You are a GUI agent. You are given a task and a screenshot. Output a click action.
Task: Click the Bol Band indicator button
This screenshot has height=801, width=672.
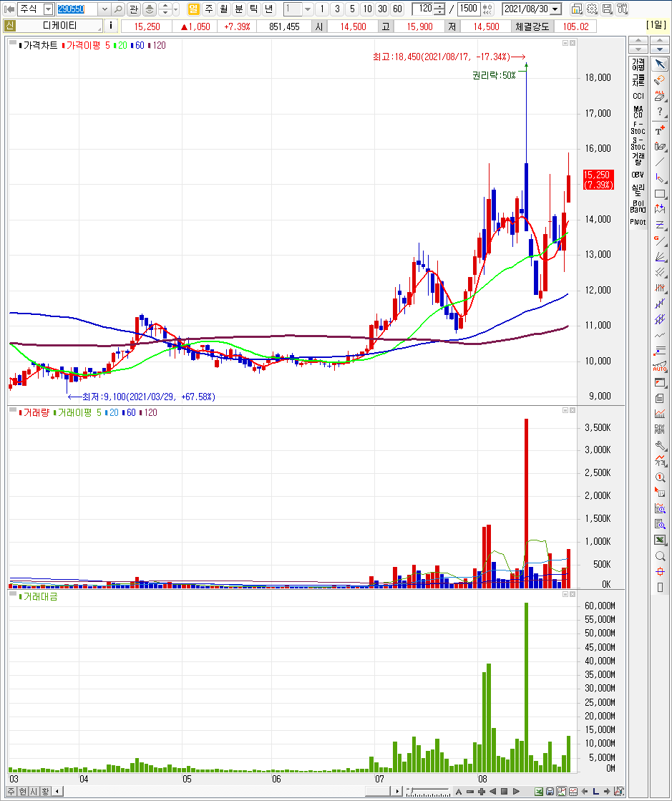[638, 206]
